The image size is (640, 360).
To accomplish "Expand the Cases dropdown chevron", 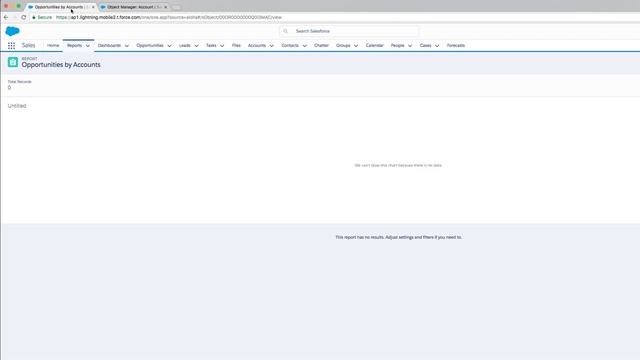I will point(437,46).
